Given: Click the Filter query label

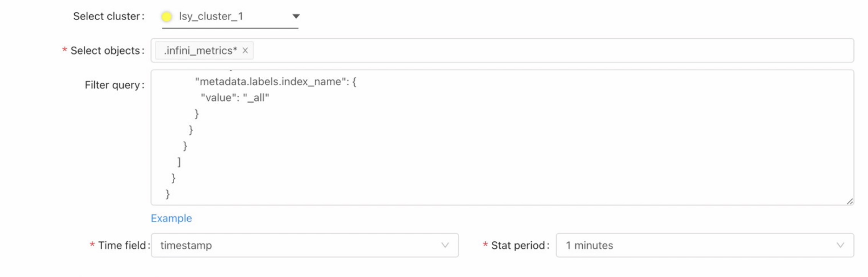Looking at the screenshot, I should (113, 85).
